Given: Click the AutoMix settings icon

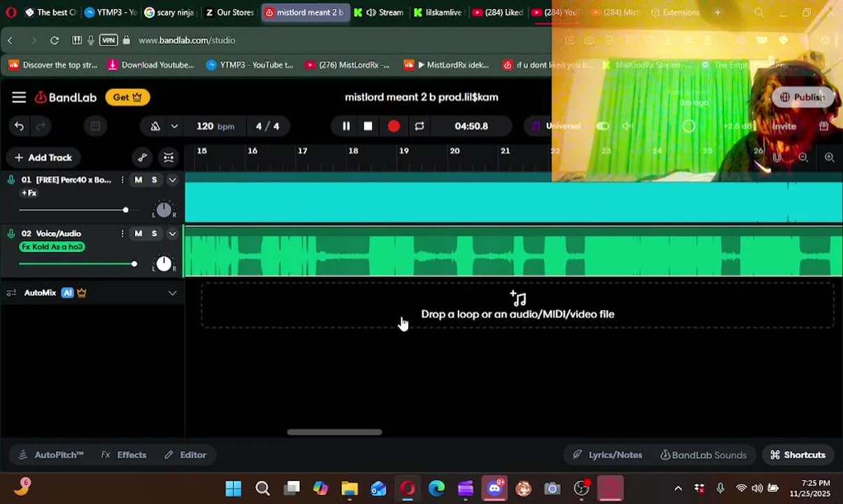Looking at the screenshot, I should (x=11, y=293).
